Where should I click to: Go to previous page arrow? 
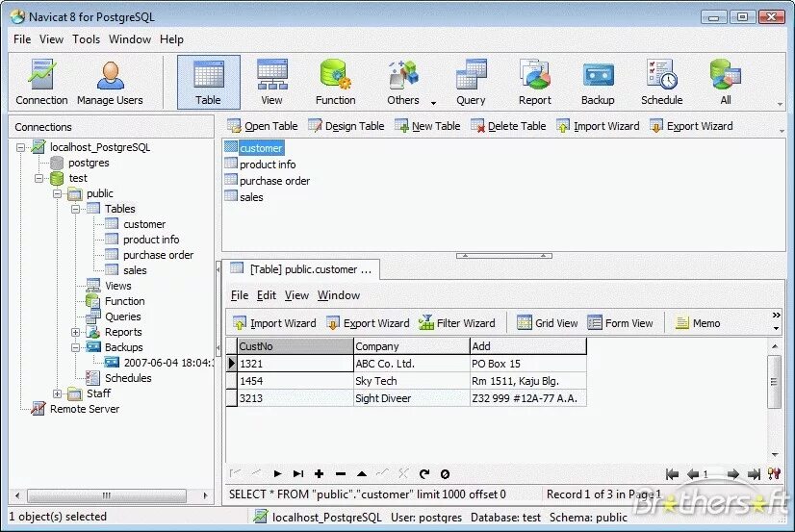click(693, 474)
